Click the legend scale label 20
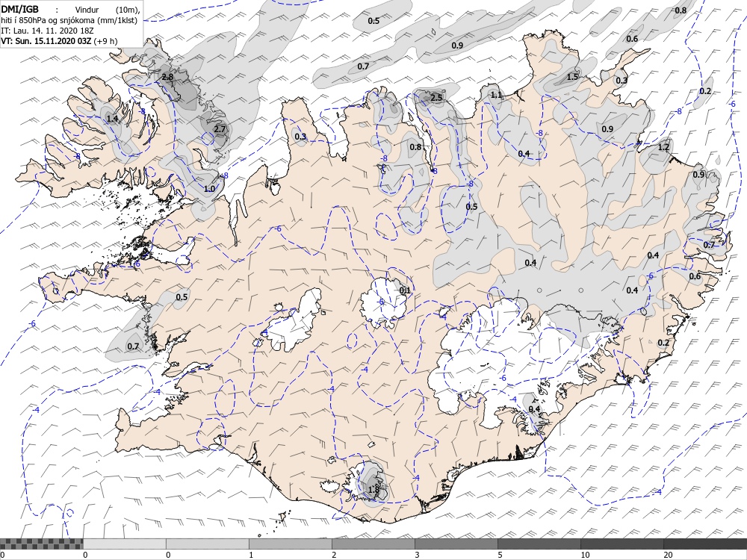The width and height of the screenshot is (747, 560). (668, 555)
